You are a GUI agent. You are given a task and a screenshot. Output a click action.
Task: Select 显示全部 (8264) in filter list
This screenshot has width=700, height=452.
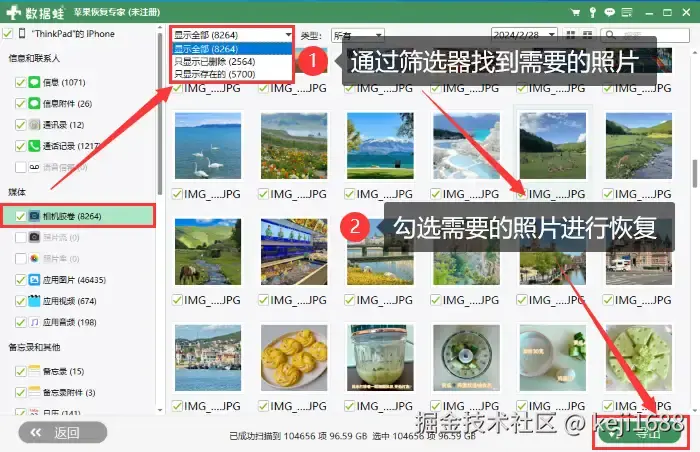click(232, 49)
